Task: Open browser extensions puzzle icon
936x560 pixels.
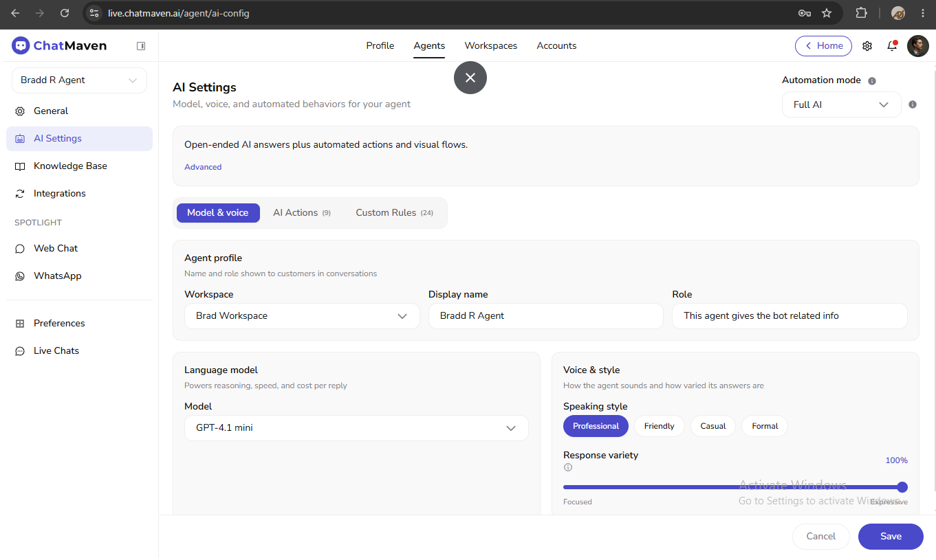Action: pos(861,13)
